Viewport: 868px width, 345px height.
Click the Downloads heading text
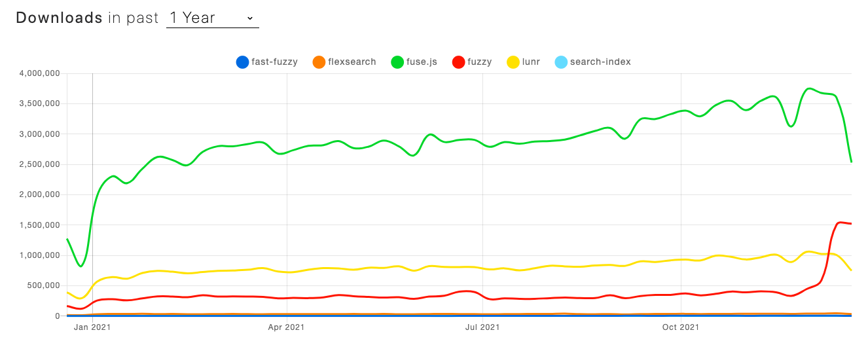click(59, 18)
